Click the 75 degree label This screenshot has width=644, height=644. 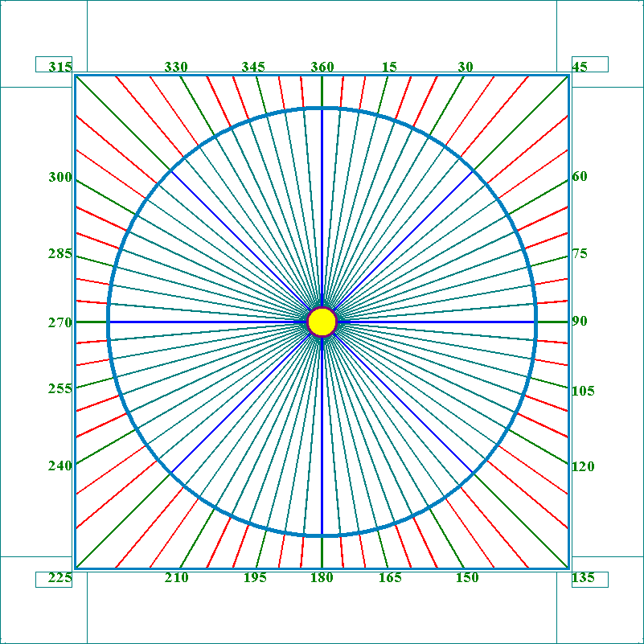coord(580,253)
